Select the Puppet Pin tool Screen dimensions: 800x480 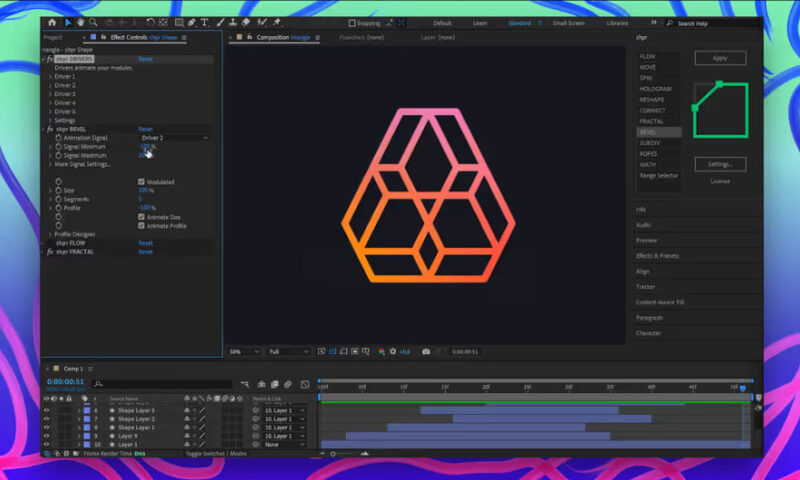point(276,22)
